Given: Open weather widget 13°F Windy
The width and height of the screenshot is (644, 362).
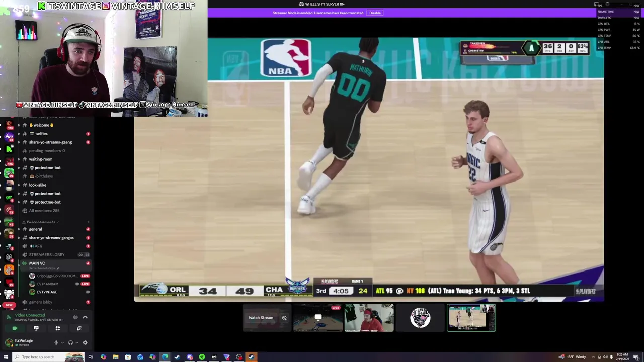Looking at the screenshot, I should tap(573, 357).
